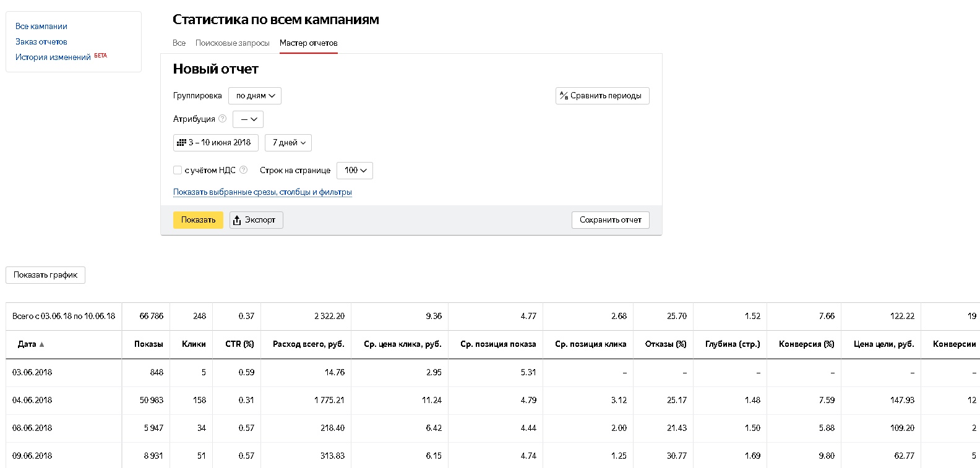
Task: Click the export upload icon
Action: 237,220
